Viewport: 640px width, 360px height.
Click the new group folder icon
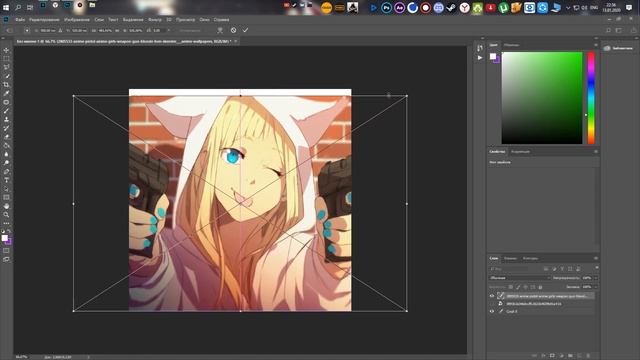pyautogui.click(x=570, y=356)
